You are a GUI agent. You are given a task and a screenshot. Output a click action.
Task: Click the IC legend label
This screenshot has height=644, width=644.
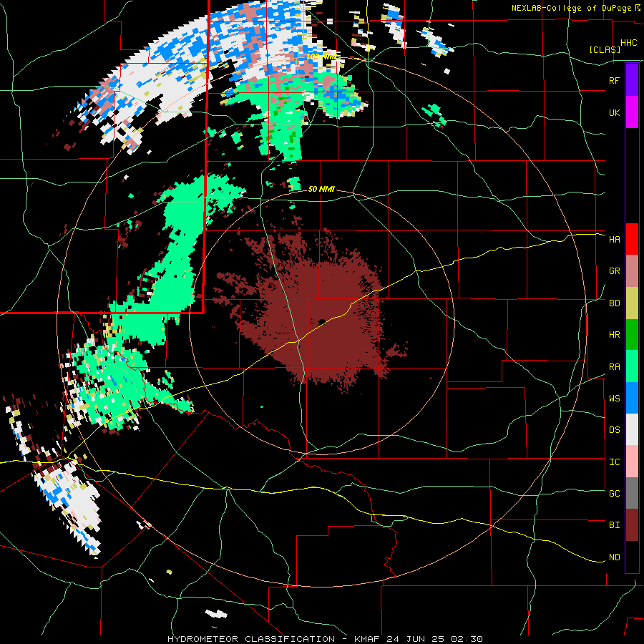pyautogui.click(x=614, y=462)
